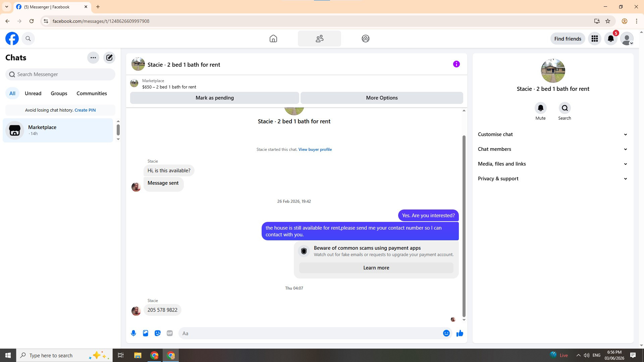The height and width of the screenshot is (362, 644).
Task: Open the View buyer profile link
Action: [315, 149]
